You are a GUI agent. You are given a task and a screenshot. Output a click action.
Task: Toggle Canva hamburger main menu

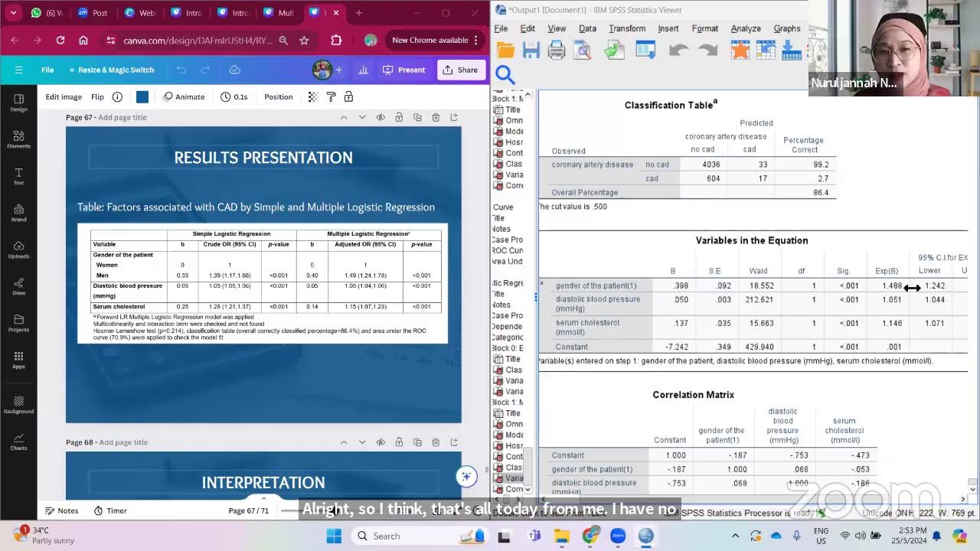click(x=18, y=70)
